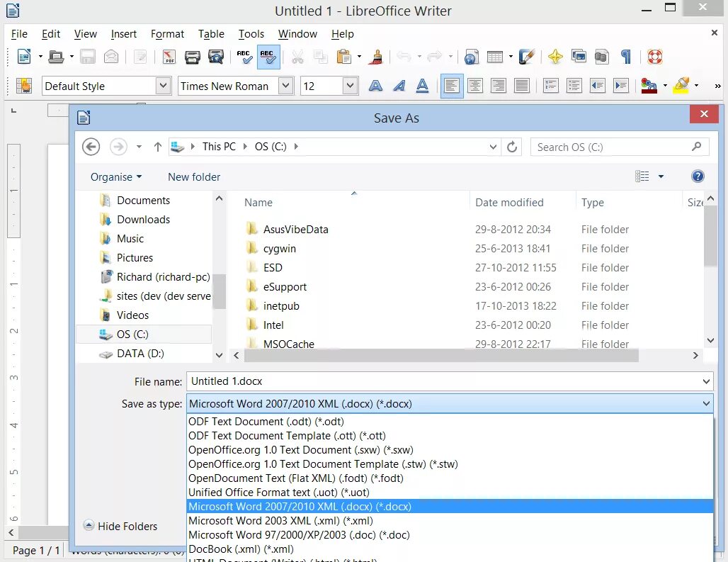Screen dimensions: 728x562
Task: Toggle Bullets list button
Action: [574, 86]
